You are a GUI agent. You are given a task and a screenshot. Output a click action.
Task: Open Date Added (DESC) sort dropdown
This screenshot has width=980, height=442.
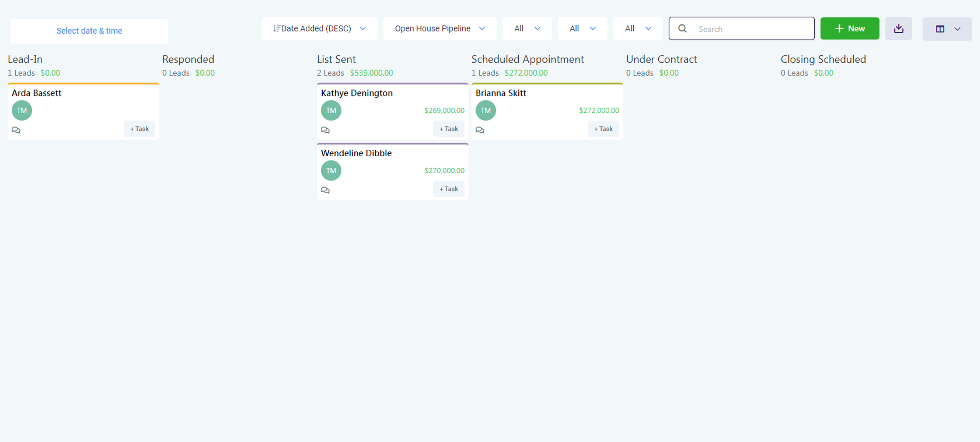[x=319, y=29]
